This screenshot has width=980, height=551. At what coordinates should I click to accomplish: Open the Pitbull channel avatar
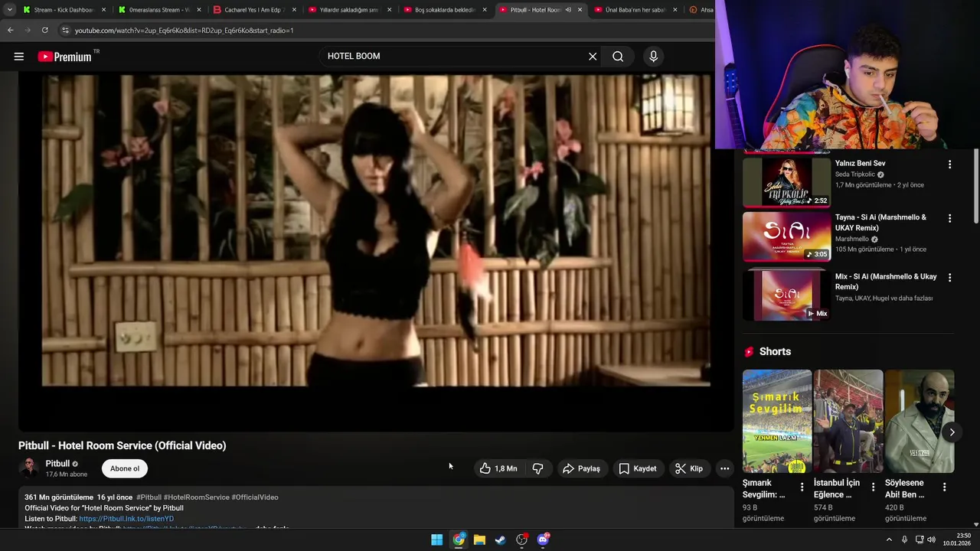(x=29, y=468)
